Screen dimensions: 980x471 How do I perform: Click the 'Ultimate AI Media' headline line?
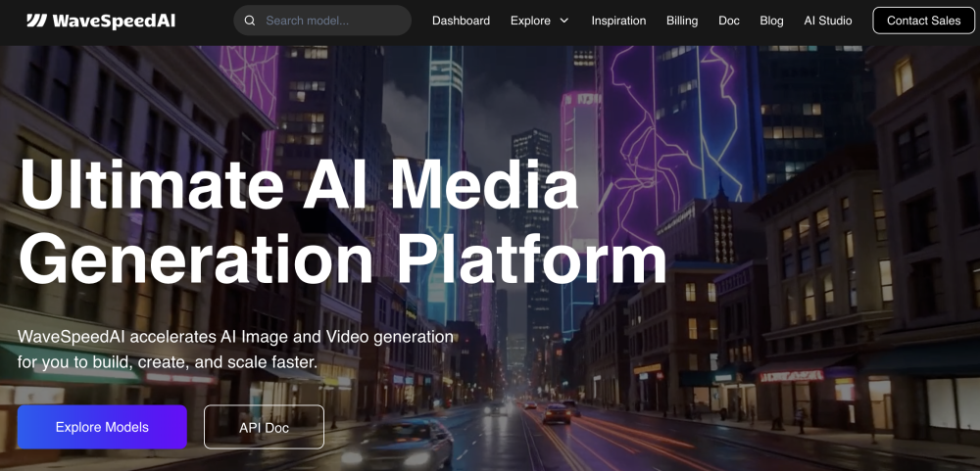299,184
